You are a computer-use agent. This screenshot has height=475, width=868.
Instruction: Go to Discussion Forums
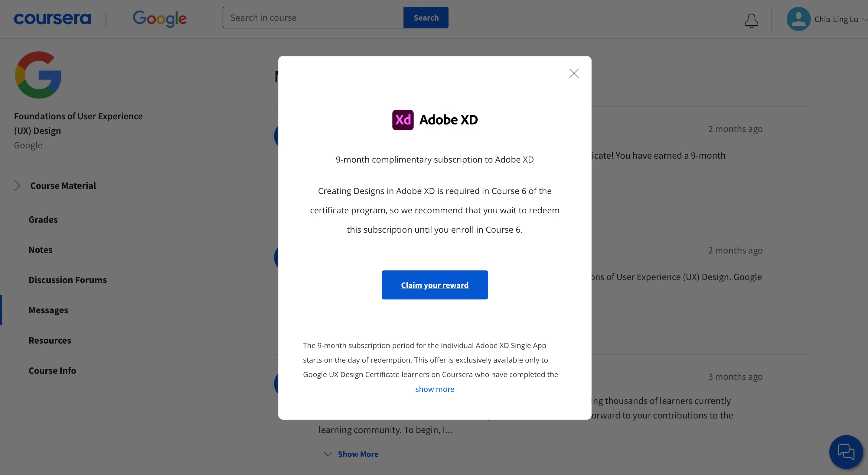pos(67,280)
